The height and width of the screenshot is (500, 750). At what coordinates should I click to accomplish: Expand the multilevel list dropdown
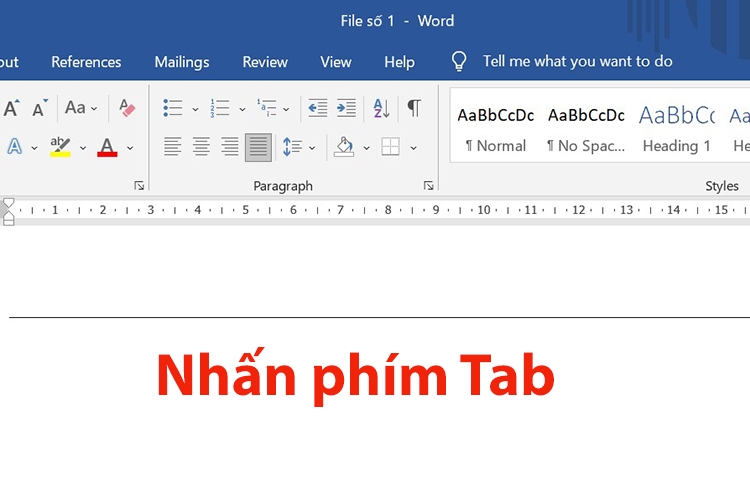click(286, 109)
